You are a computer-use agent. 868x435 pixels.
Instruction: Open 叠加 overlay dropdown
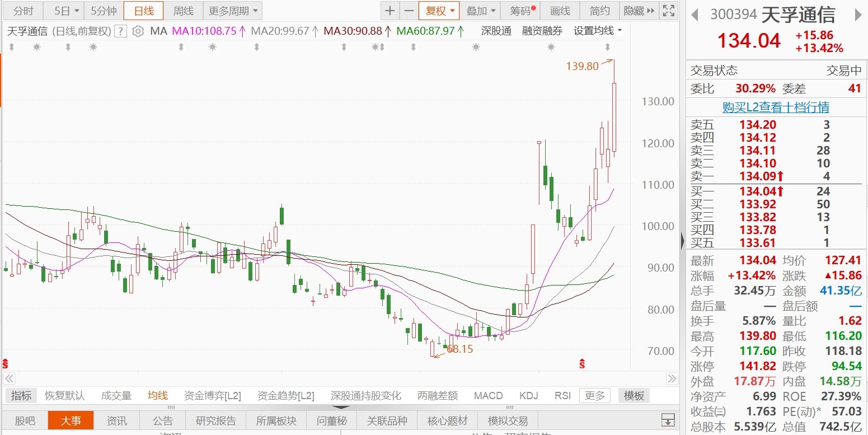click(x=481, y=11)
